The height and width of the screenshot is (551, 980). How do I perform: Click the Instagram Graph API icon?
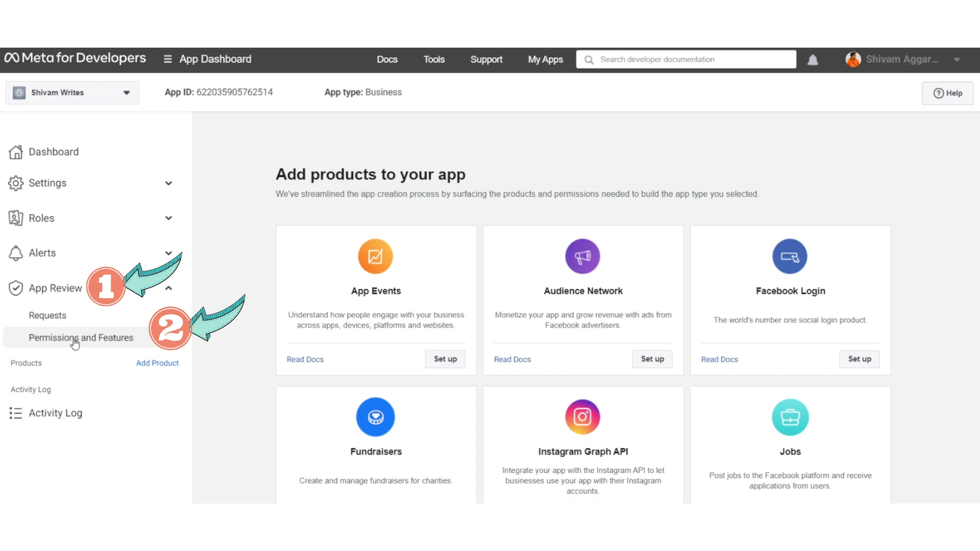pos(582,417)
